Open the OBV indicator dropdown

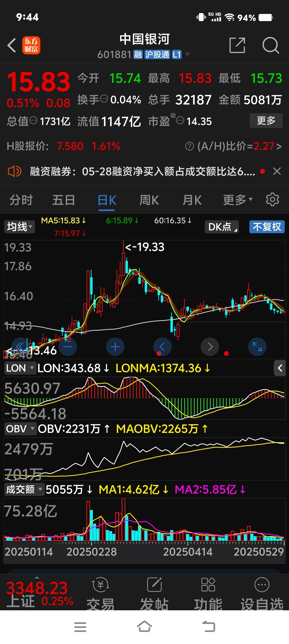(20, 429)
